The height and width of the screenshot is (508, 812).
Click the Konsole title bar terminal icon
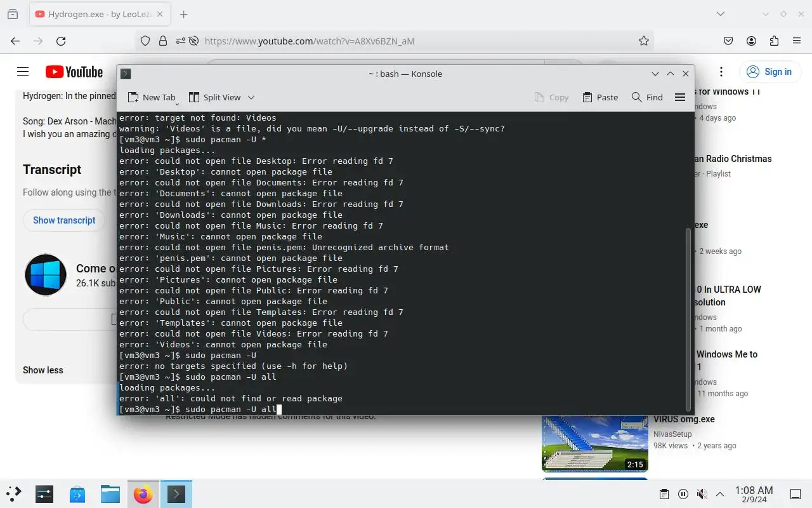[x=126, y=74]
